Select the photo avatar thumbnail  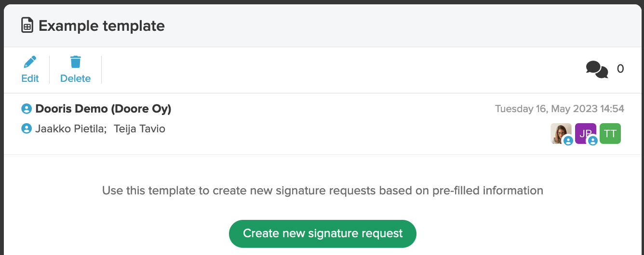561,133
